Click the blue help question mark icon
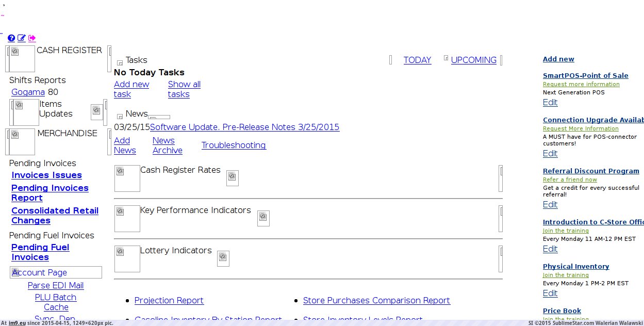This screenshot has width=644, height=326. [x=11, y=38]
